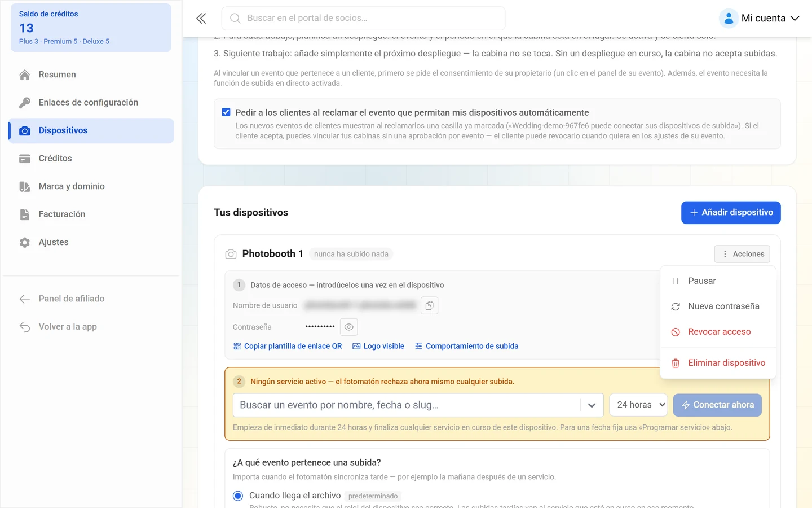Click the left arrow beside Panel de afiliado
Image resolution: width=812 pixels, height=508 pixels.
(x=25, y=299)
